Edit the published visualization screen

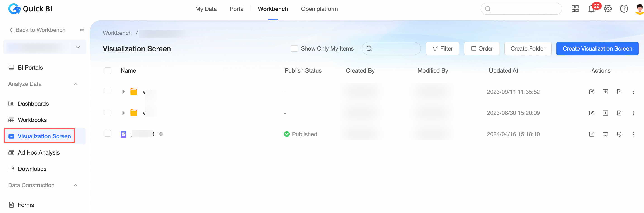pyautogui.click(x=592, y=134)
